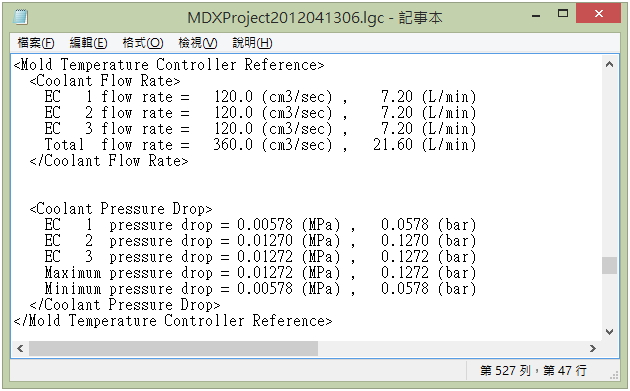Image resolution: width=630 pixels, height=391 pixels.
Task: Click the window resize grip in status bar
Action: [x=614, y=375]
